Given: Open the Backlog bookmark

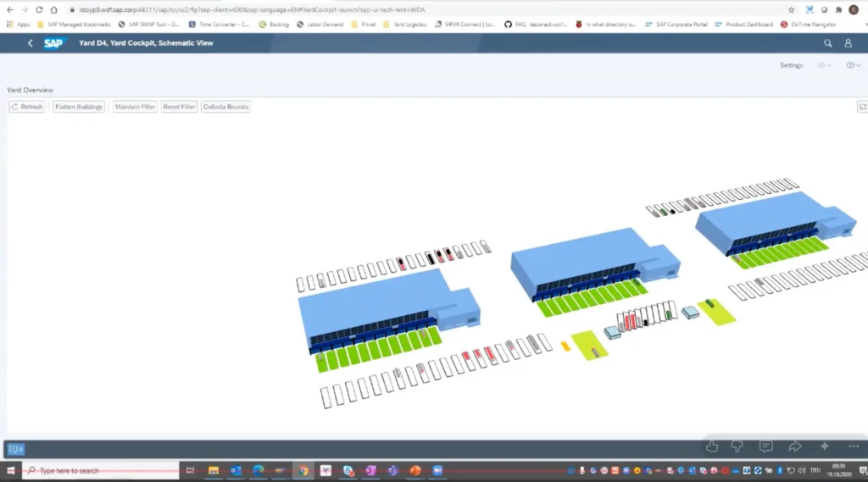Looking at the screenshot, I should point(274,25).
